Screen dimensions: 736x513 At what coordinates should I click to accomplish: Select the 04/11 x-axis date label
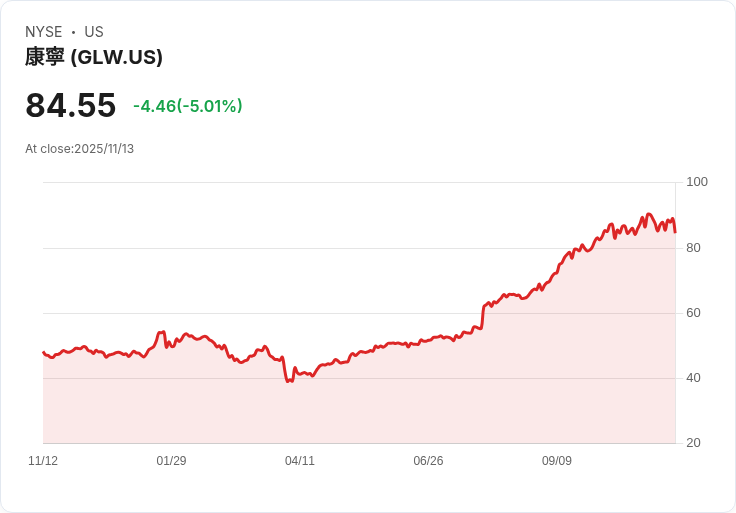pyautogui.click(x=299, y=461)
